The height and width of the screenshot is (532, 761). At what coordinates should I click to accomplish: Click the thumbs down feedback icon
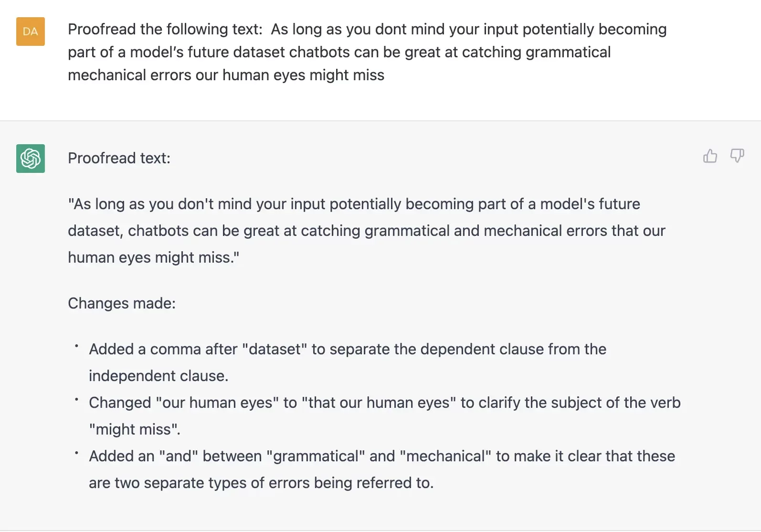[737, 156]
